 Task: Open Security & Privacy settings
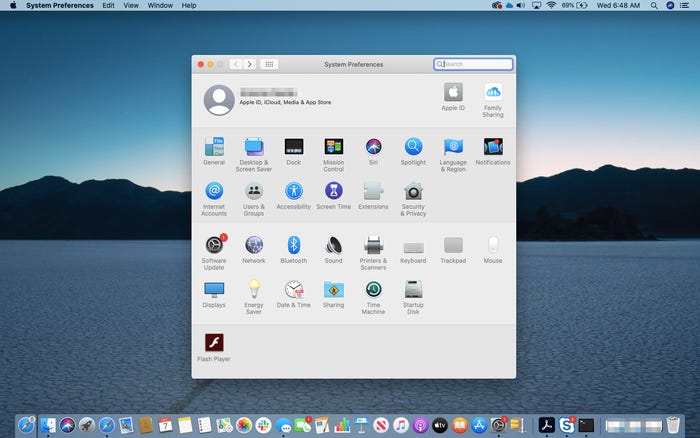(413, 199)
